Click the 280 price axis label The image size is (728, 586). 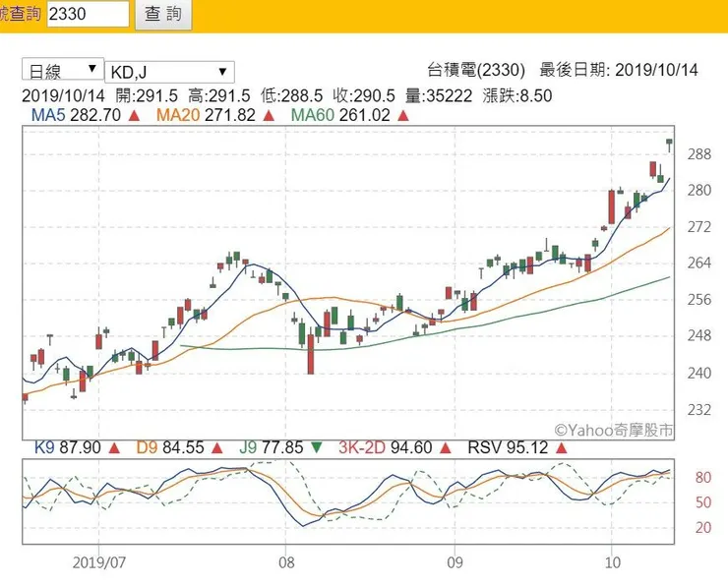(x=699, y=190)
